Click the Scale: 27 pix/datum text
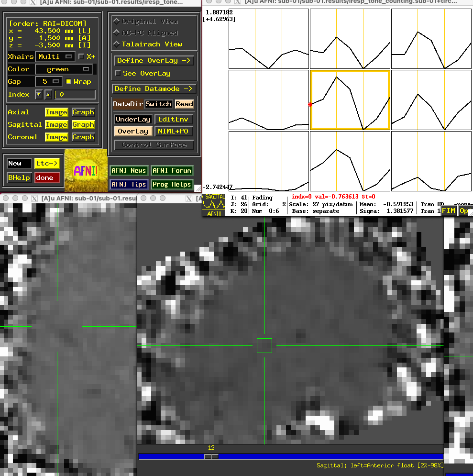 [321, 204]
